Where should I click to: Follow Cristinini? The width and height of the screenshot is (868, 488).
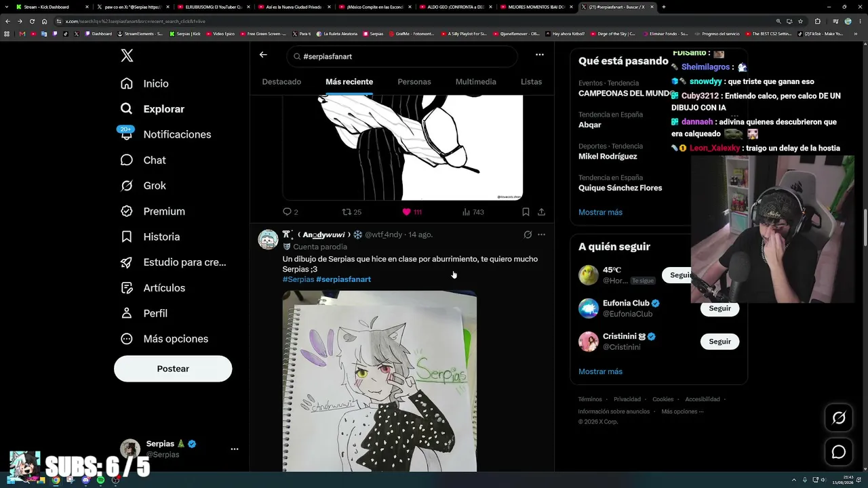click(x=719, y=342)
